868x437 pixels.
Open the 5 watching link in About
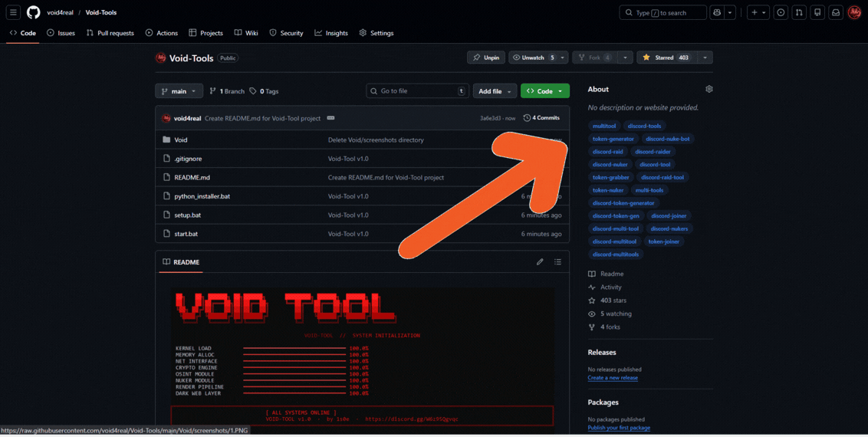pyautogui.click(x=610, y=314)
